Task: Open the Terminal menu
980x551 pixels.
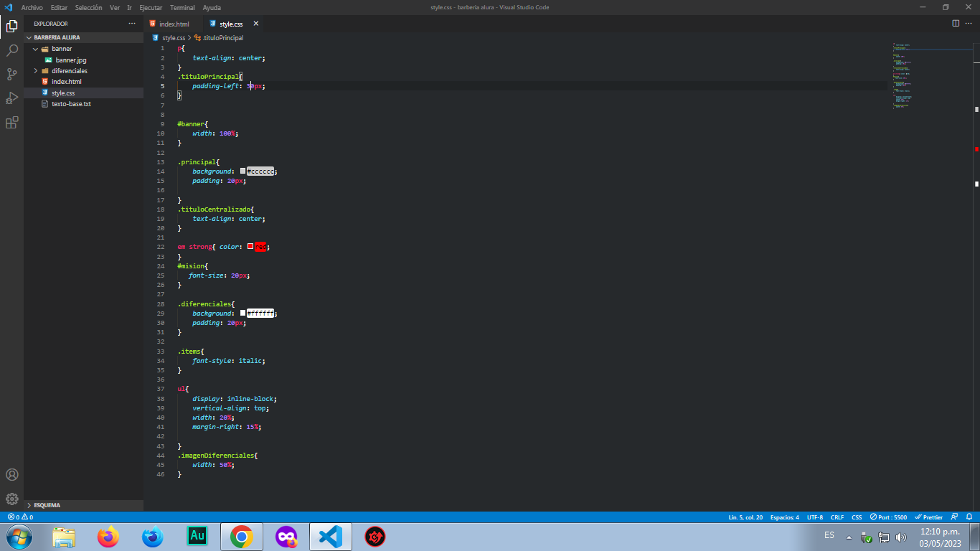Action: coord(182,7)
